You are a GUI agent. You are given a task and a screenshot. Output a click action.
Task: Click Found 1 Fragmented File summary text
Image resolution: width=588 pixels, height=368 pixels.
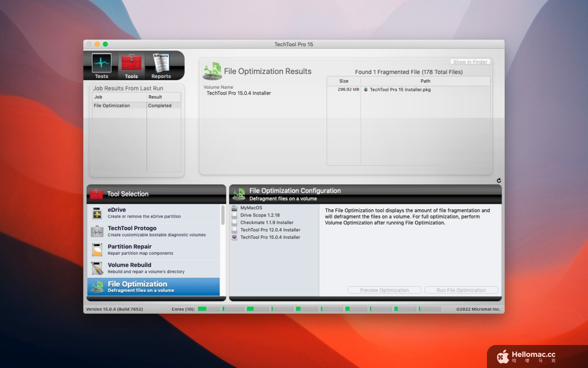(409, 72)
